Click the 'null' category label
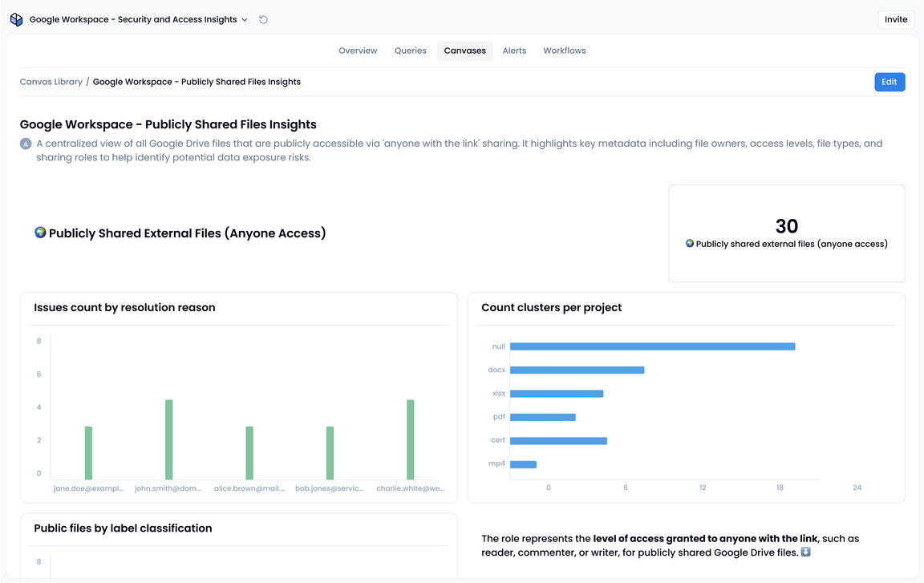This screenshot has height=583, width=924. [499, 346]
